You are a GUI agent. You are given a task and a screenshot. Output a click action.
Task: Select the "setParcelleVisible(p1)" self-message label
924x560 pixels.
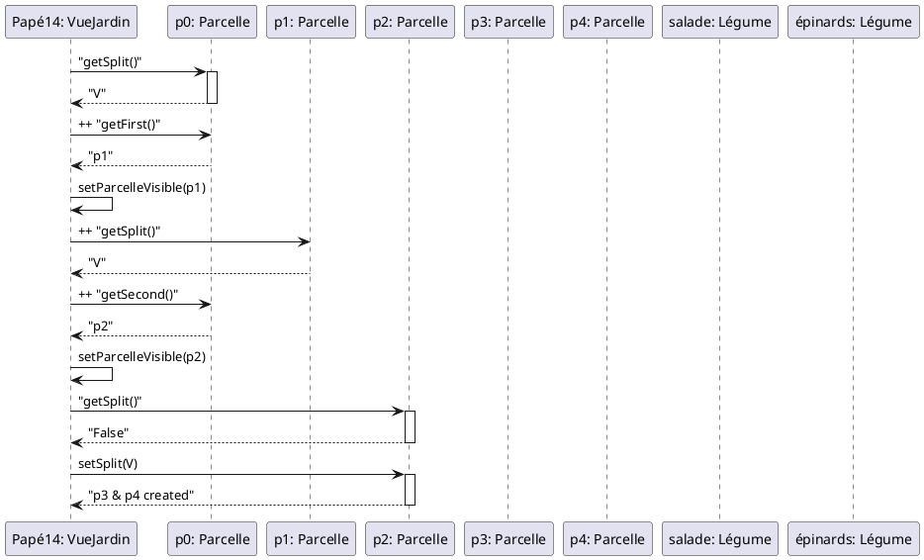[141, 188]
